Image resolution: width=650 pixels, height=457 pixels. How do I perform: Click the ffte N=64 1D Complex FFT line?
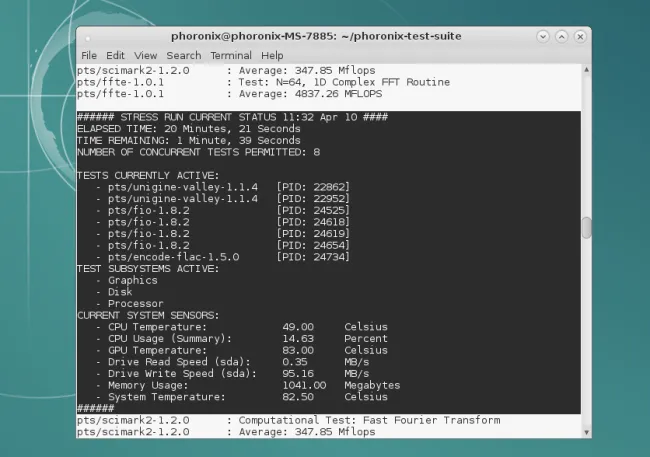(263, 82)
